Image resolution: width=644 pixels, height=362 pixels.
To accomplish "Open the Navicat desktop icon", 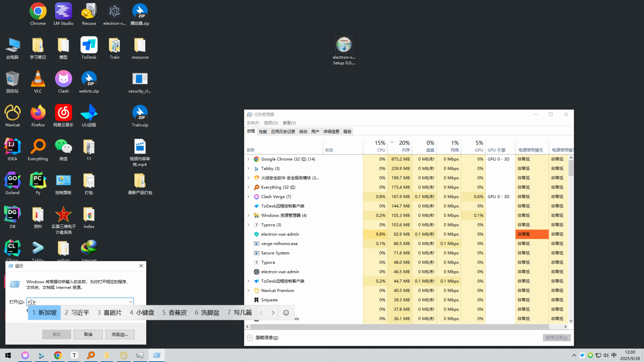I will click(x=13, y=116).
